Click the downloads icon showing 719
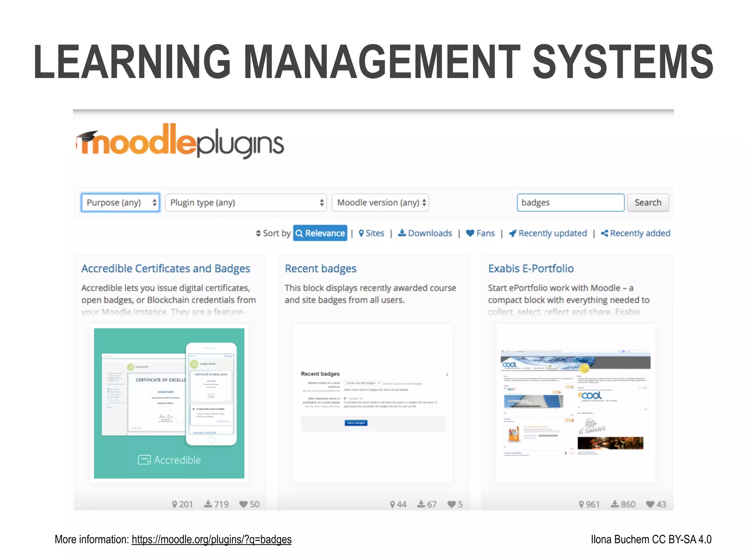 pyautogui.click(x=208, y=504)
